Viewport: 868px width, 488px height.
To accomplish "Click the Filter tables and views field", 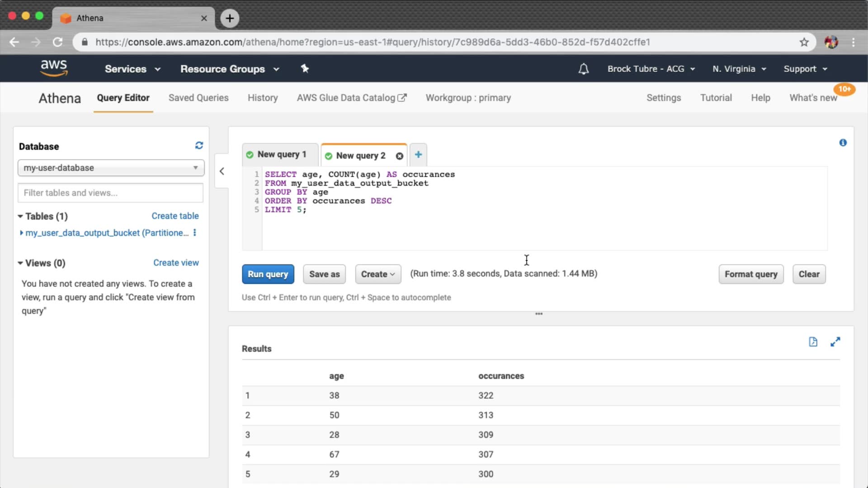I will (x=110, y=193).
